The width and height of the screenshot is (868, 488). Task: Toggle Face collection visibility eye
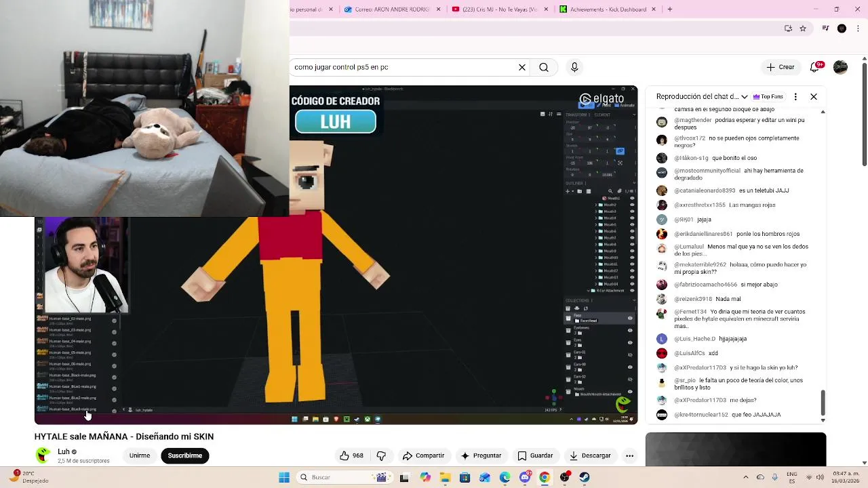pos(630,318)
